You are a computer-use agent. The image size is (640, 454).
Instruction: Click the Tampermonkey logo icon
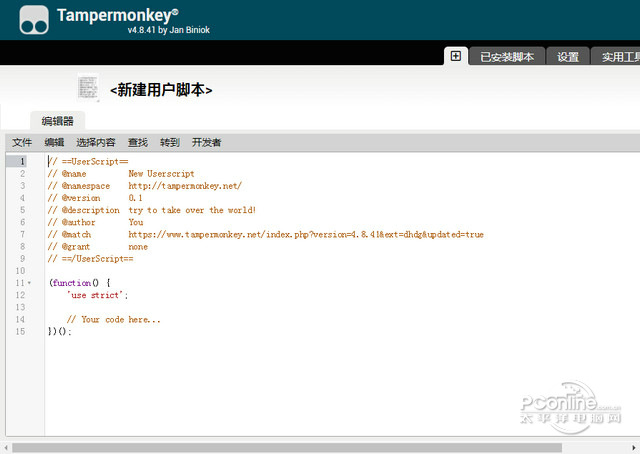point(34,20)
